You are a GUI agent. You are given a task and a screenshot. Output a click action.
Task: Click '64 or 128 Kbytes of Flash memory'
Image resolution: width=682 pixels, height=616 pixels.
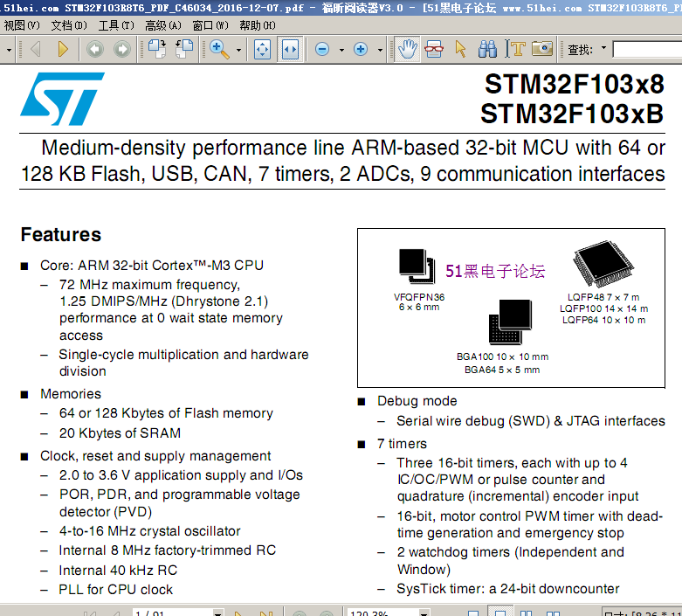pos(166,412)
